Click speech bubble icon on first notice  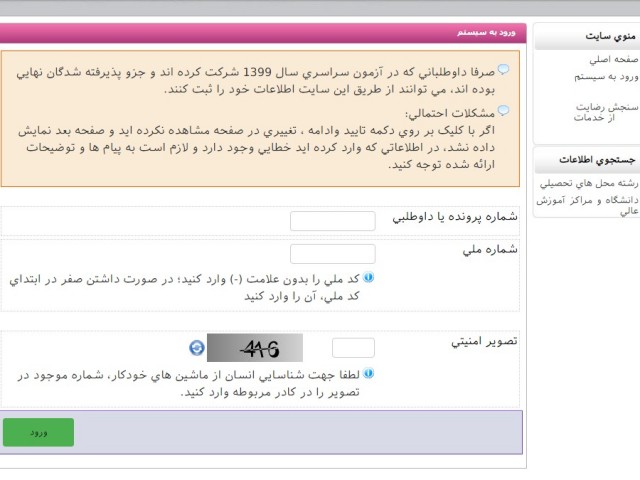tap(503, 70)
